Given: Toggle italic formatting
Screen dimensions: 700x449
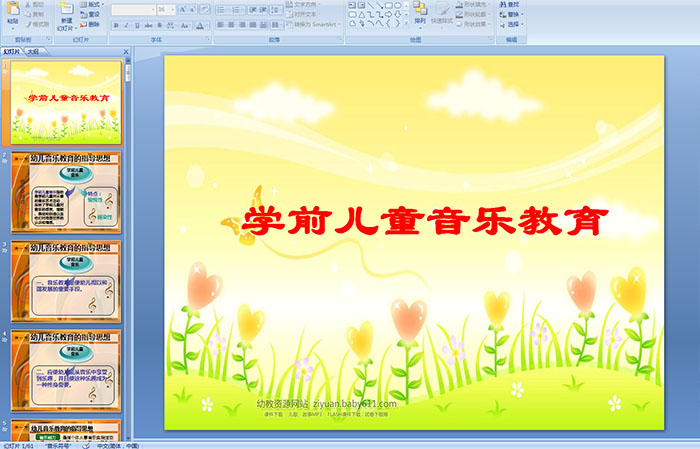Looking at the screenshot, I should (126, 25).
